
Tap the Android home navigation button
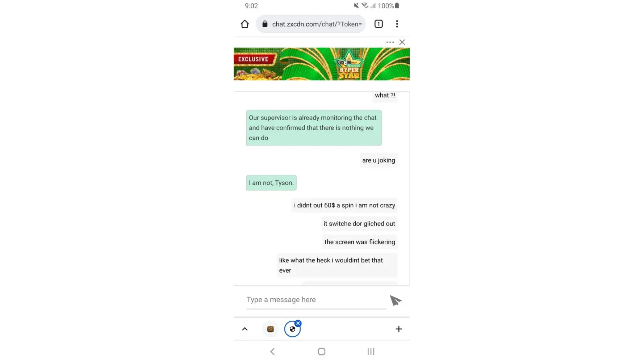coord(322,352)
